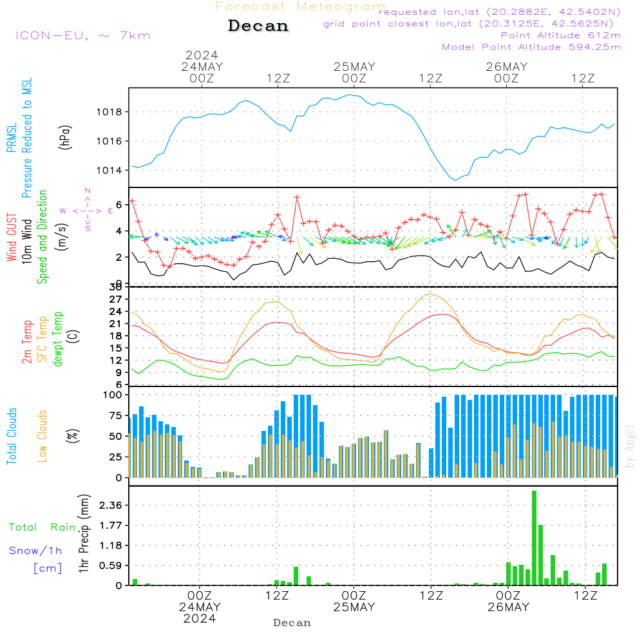Viewport: 644px width, 644px height.
Task: Click the 'Speed and Direction' green label
Action: coord(43,237)
